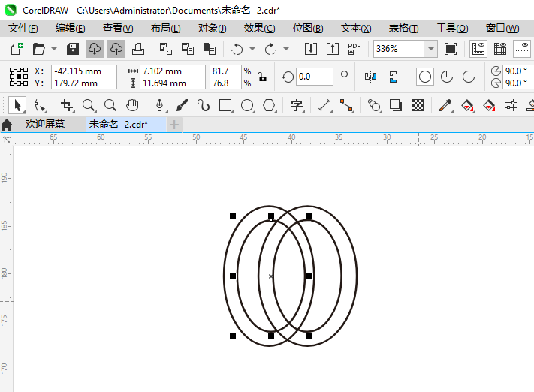The height and width of the screenshot is (392, 534).
Task: Paste with the clipboard Paste icon
Action: 209,49
